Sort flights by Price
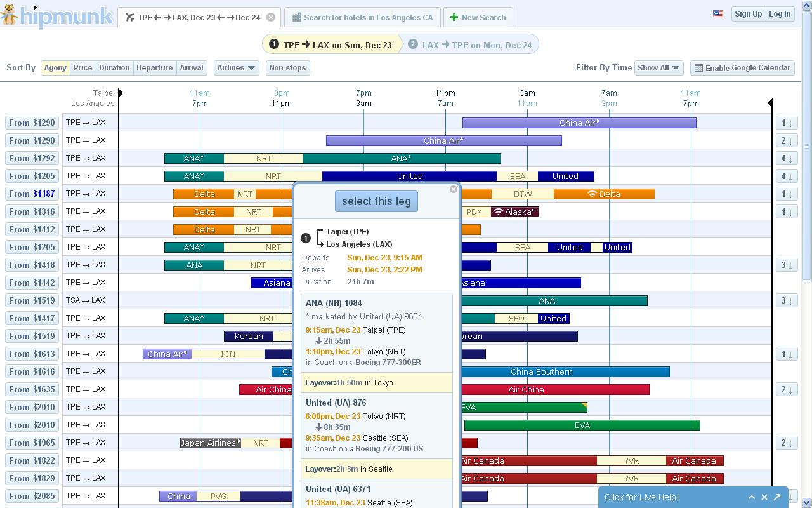 click(82, 68)
